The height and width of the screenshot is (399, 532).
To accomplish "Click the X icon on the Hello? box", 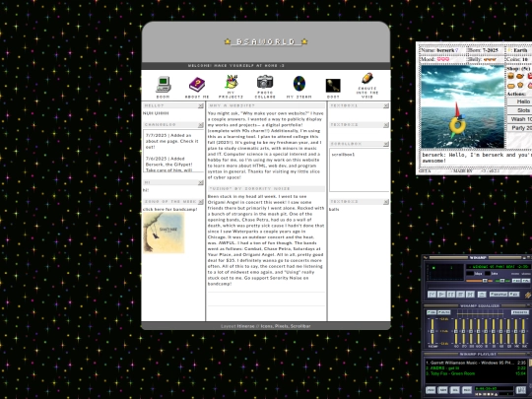I will point(201,105).
